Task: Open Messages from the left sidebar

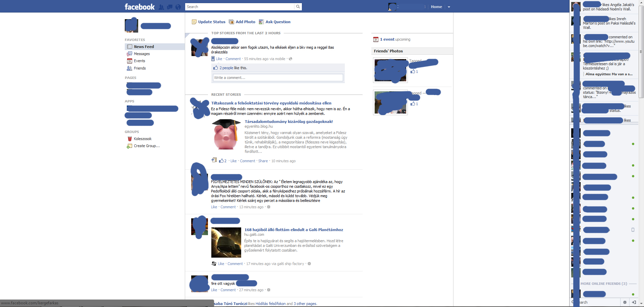Action: [x=142, y=54]
